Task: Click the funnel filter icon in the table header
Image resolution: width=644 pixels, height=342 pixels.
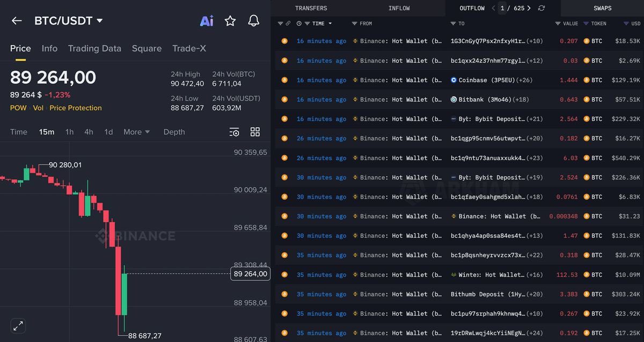Action: 280,23
